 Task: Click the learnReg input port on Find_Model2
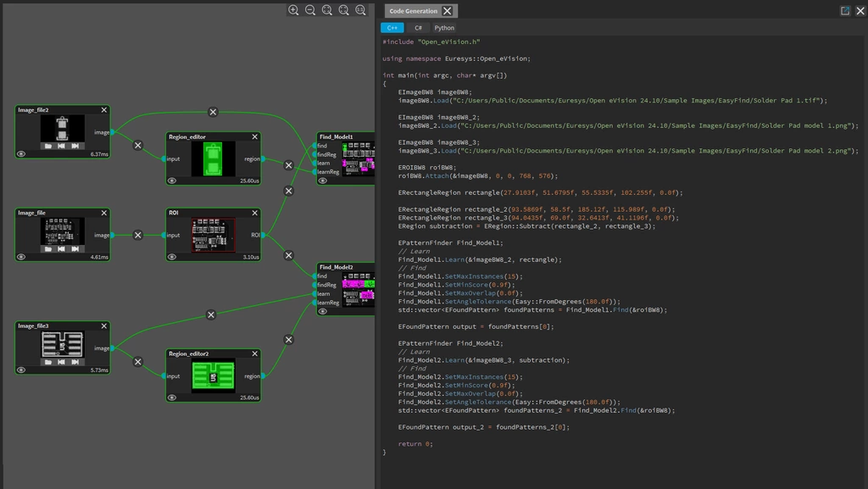coord(315,303)
